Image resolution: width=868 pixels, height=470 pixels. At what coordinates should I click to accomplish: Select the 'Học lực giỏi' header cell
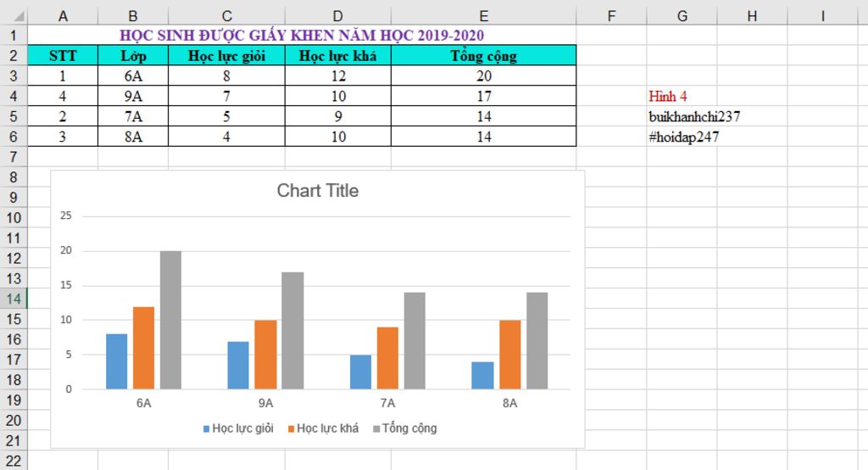point(226,55)
